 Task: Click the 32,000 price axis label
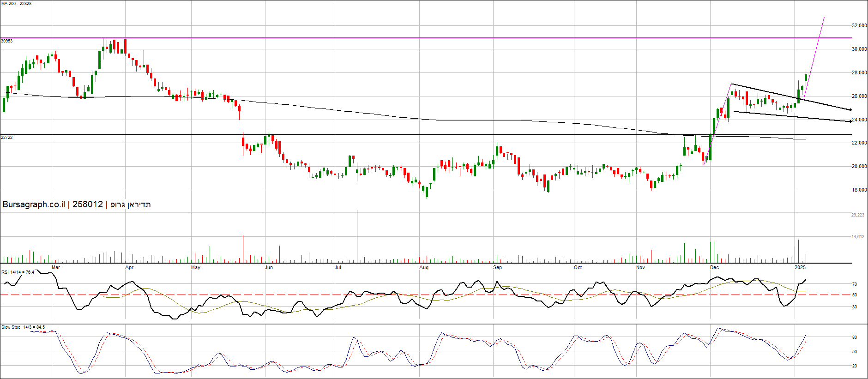click(x=859, y=26)
